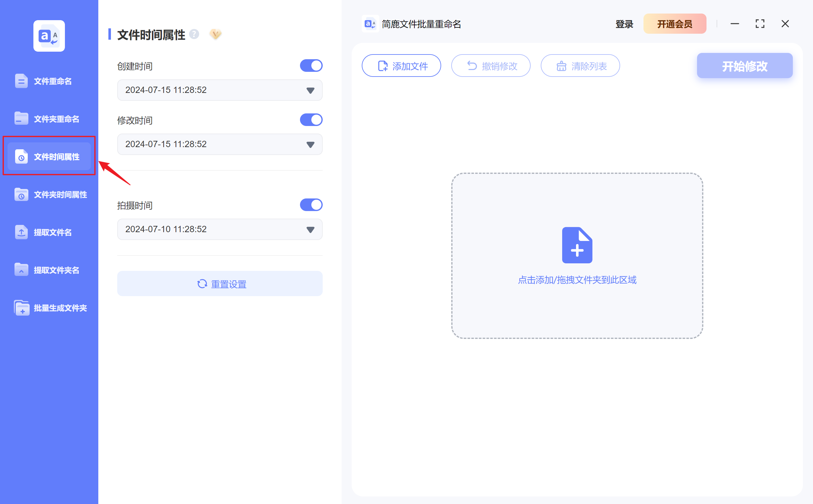Click 开通会员 membership button
The height and width of the screenshot is (504, 813).
coord(675,24)
